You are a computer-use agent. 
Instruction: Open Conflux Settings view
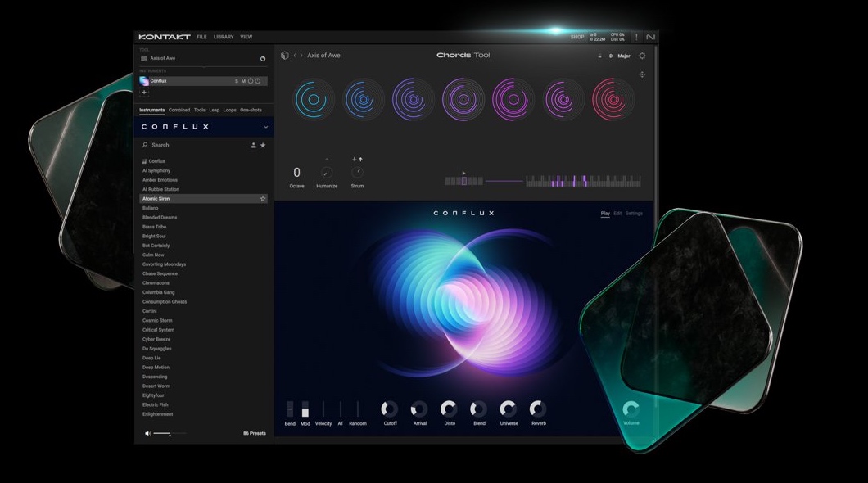pos(634,214)
